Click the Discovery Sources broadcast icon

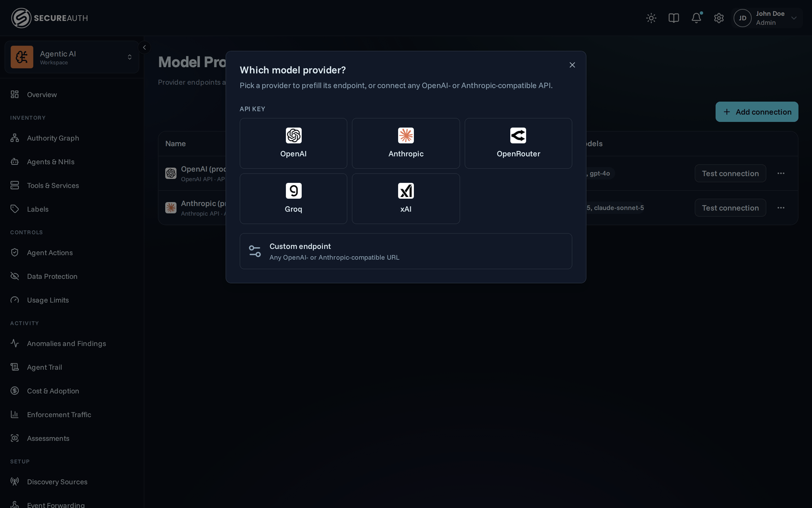tap(15, 481)
